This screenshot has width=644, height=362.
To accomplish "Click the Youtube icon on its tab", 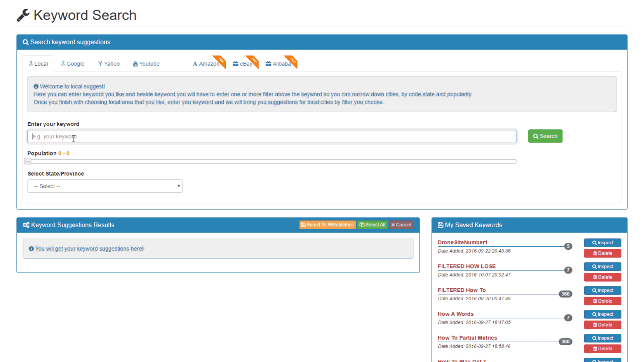I will (x=135, y=64).
